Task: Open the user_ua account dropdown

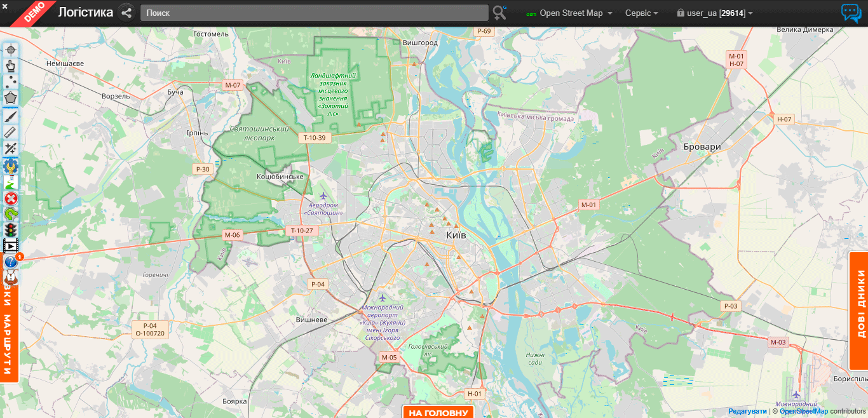Action: (717, 13)
